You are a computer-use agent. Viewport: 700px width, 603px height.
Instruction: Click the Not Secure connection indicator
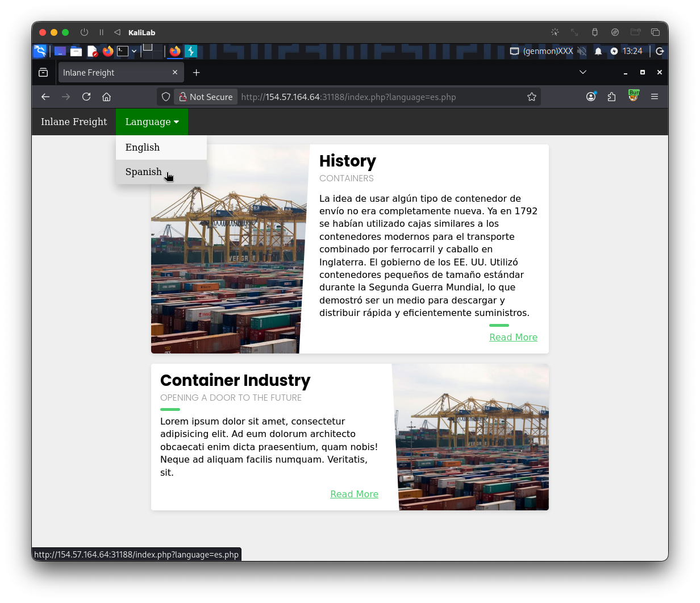click(206, 97)
